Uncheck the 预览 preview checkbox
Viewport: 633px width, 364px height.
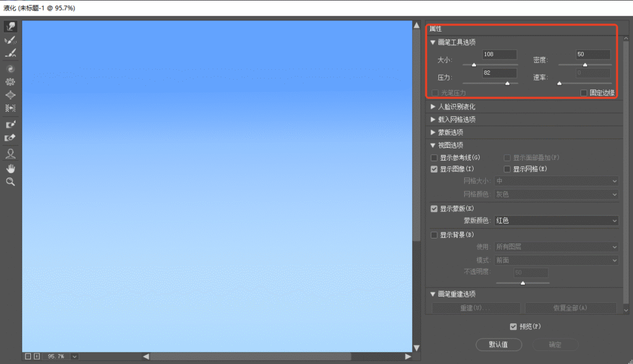click(513, 326)
